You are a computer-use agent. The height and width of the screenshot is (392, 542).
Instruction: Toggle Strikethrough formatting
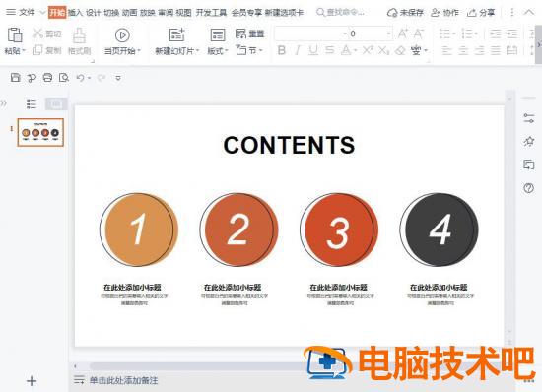coord(330,51)
